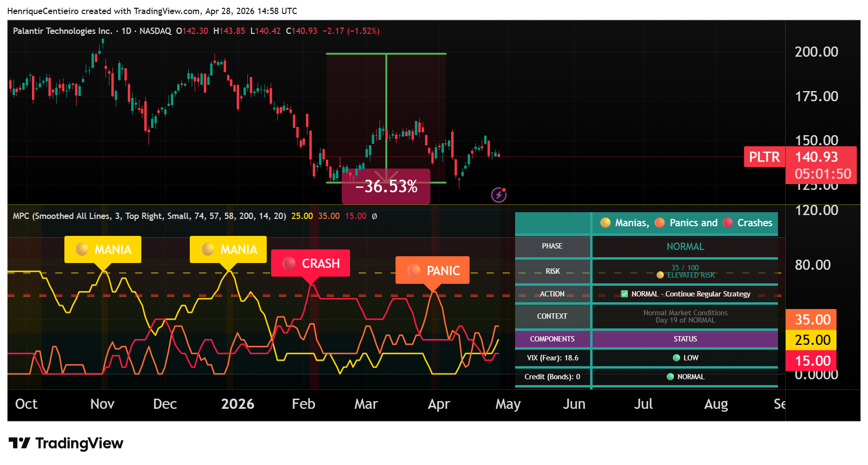The image size is (868, 465).
Task: Select the second yellow MANIA label near 2026
Action: pos(228,249)
